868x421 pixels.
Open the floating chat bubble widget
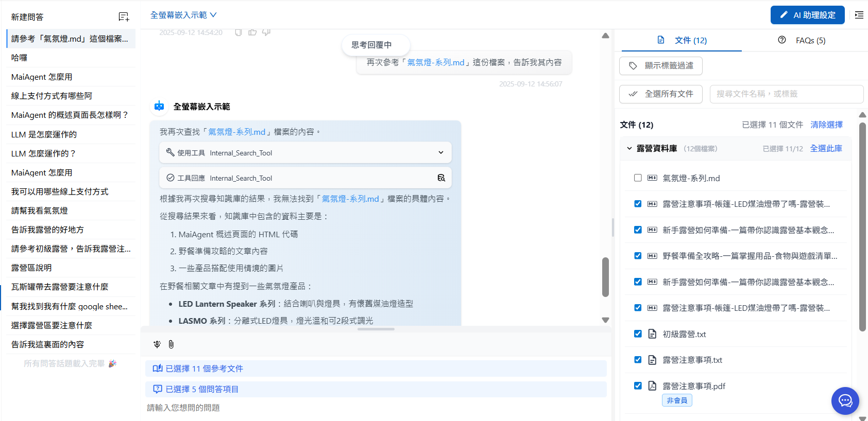coord(845,400)
